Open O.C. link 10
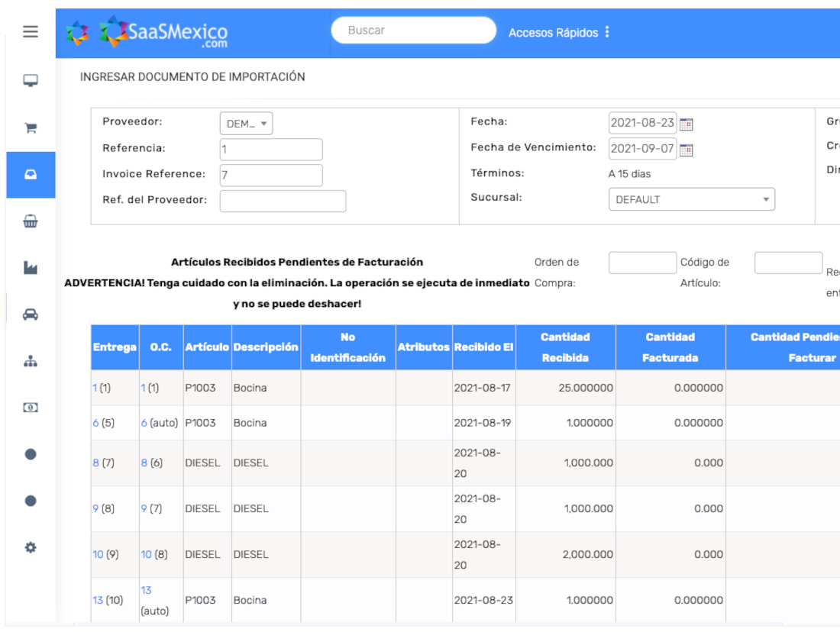The width and height of the screenshot is (840, 632). (x=146, y=554)
